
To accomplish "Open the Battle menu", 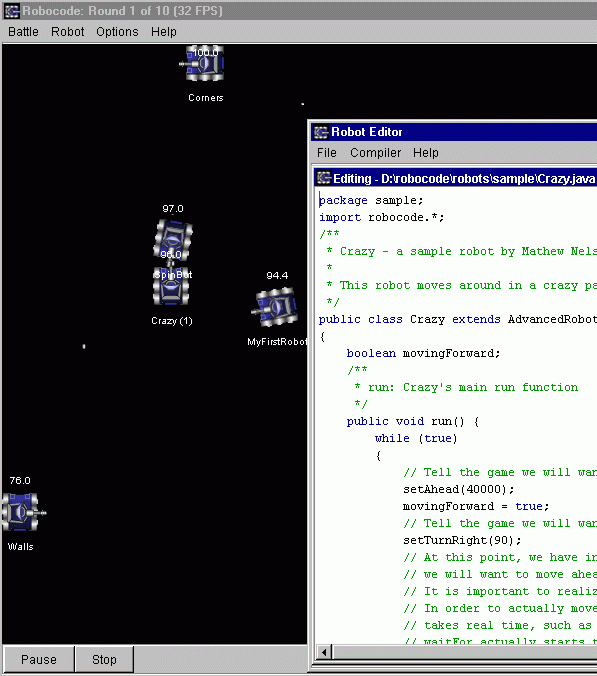I will [23, 32].
